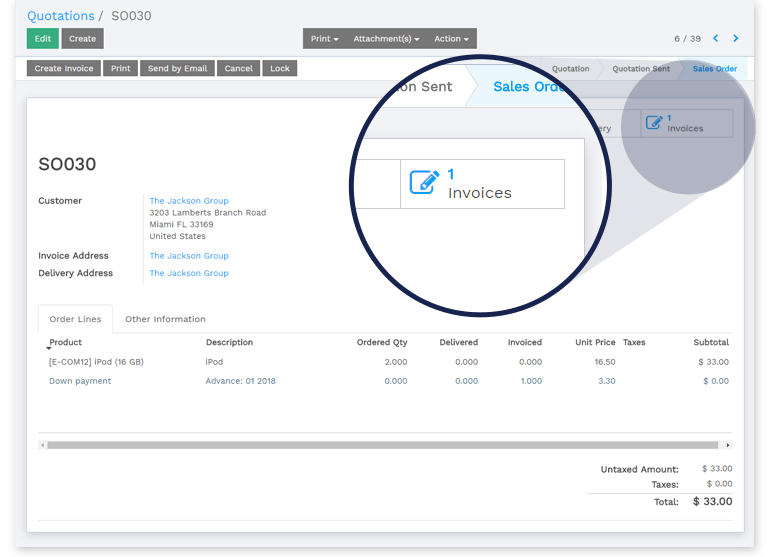Click the horizontal scrollbar under order lines
Viewport: 777px width, 557px height.
[382, 445]
